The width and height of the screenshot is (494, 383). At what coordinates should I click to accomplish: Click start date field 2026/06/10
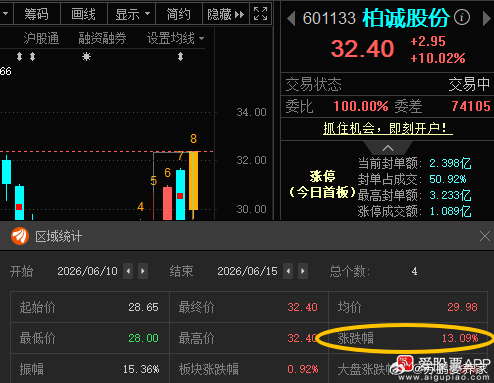click(87, 271)
